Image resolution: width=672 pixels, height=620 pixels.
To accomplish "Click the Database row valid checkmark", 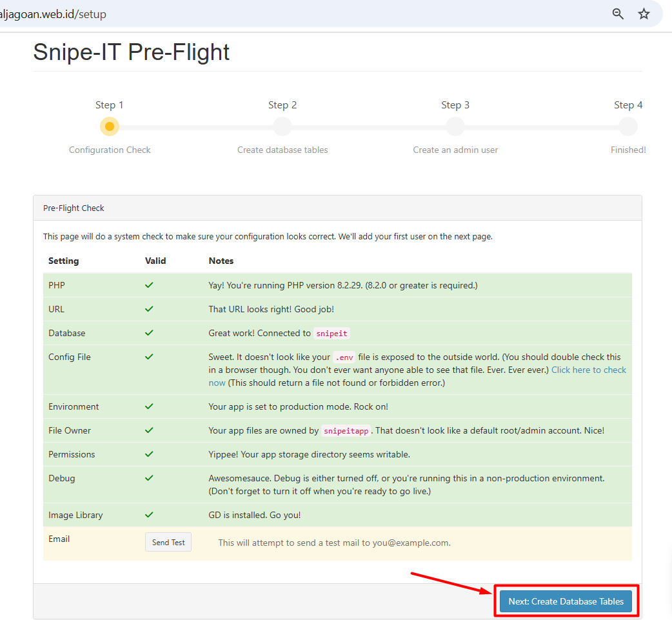I will (149, 333).
